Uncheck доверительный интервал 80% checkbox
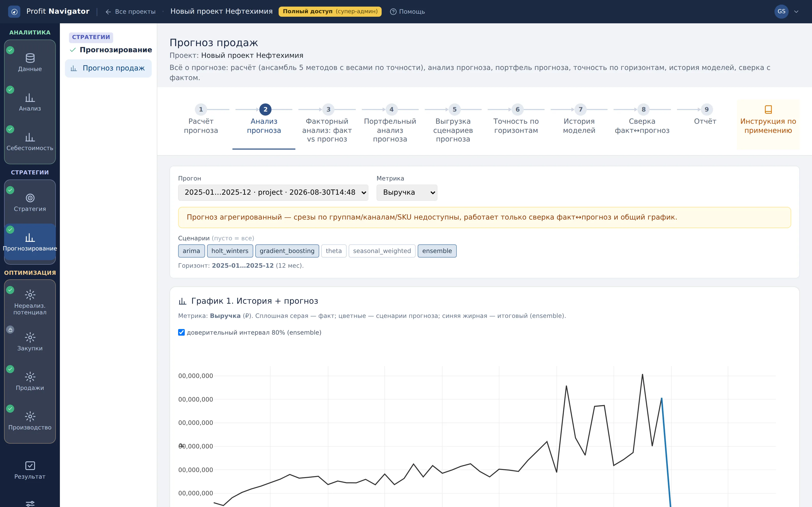This screenshot has width=812, height=507. [181, 332]
